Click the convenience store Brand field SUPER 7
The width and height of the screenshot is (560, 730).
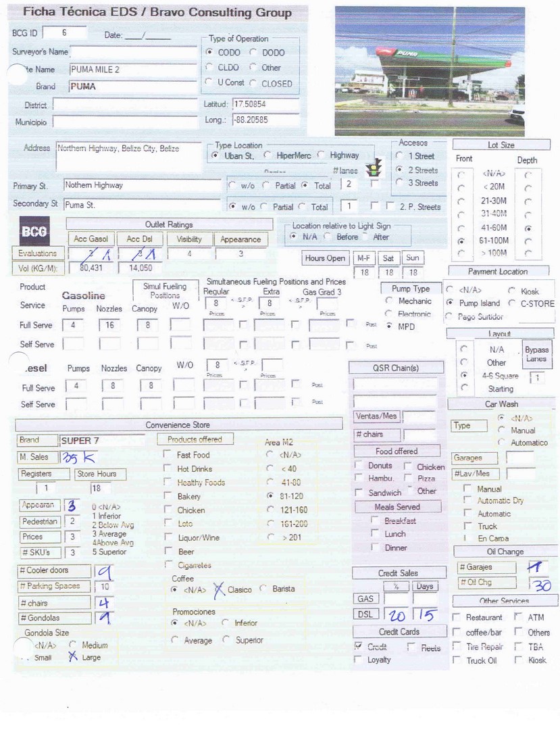[x=102, y=441]
